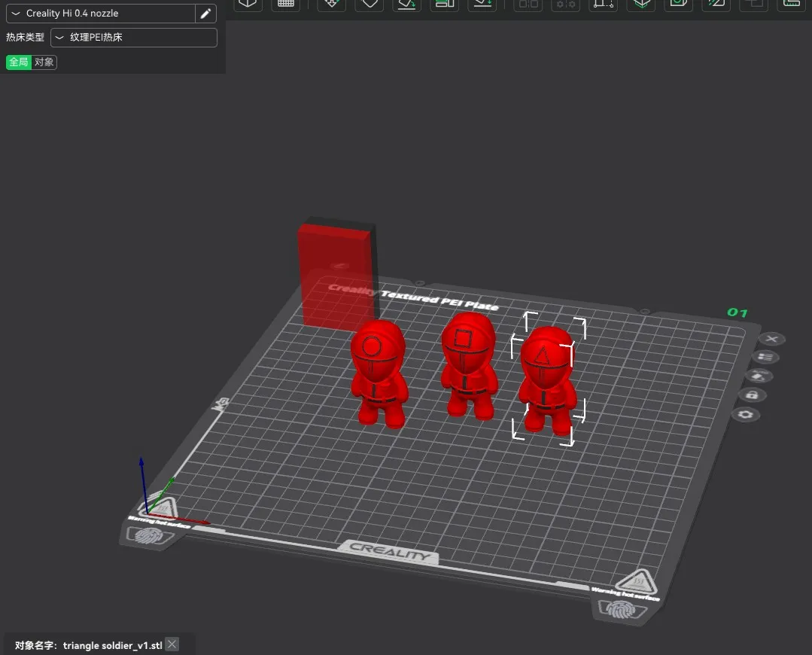The width and height of the screenshot is (812, 655).
Task: Click the grid add-plate icon in the top toolbar
Action: [x=285, y=5]
